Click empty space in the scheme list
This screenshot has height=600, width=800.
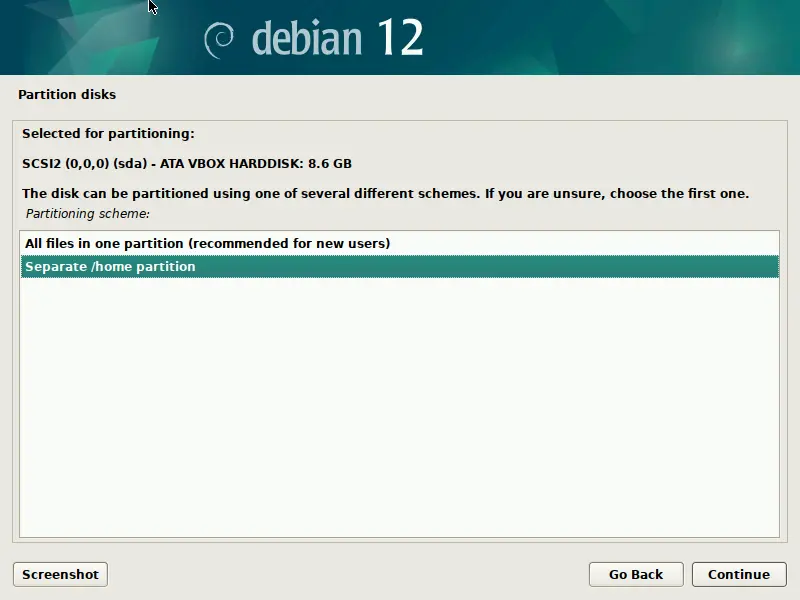point(400,420)
